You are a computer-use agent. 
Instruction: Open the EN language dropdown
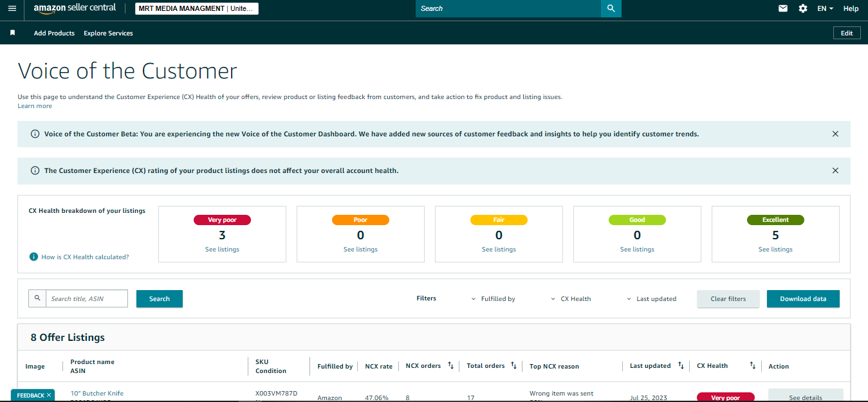point(825,8)
